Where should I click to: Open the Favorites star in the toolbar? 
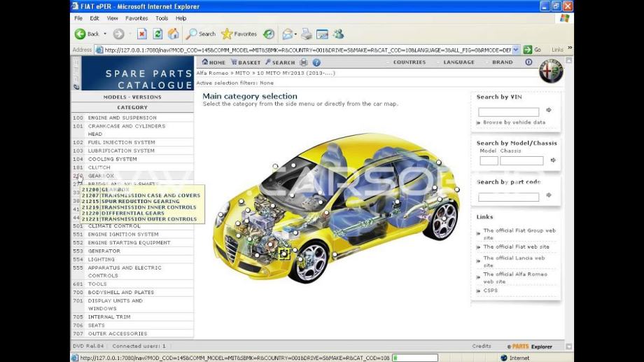[x=239, y=34]
